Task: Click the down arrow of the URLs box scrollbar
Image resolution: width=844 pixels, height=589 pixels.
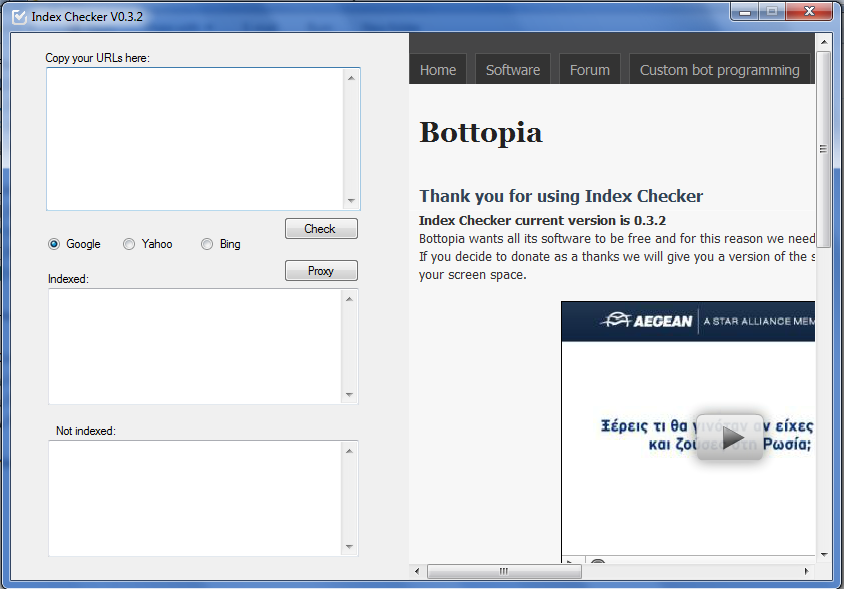Action: (351, 201)
